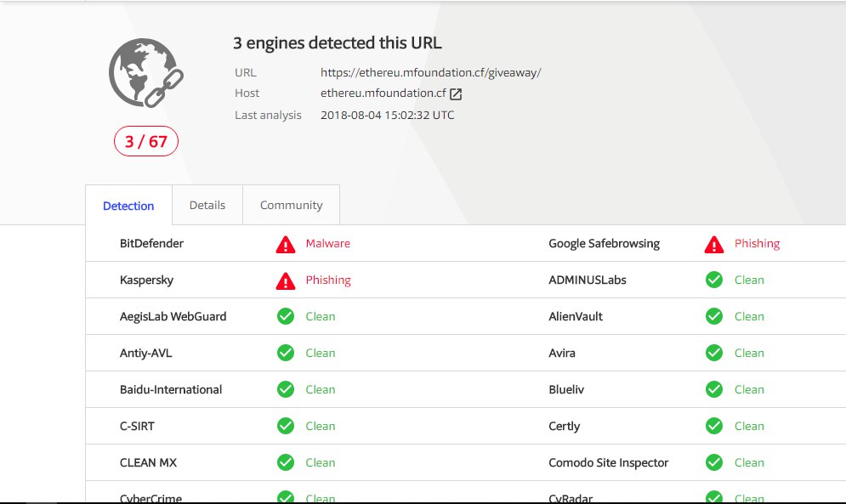Switch to the Detection tab
This screenshot has height=504, width=846.
click(128, 206)
